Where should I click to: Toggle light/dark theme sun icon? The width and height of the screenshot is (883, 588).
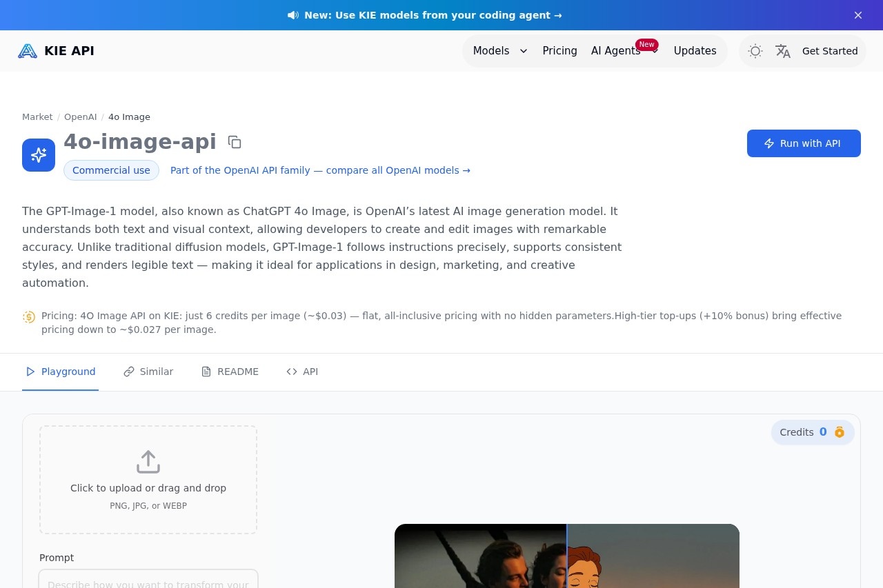coord(755,51)
